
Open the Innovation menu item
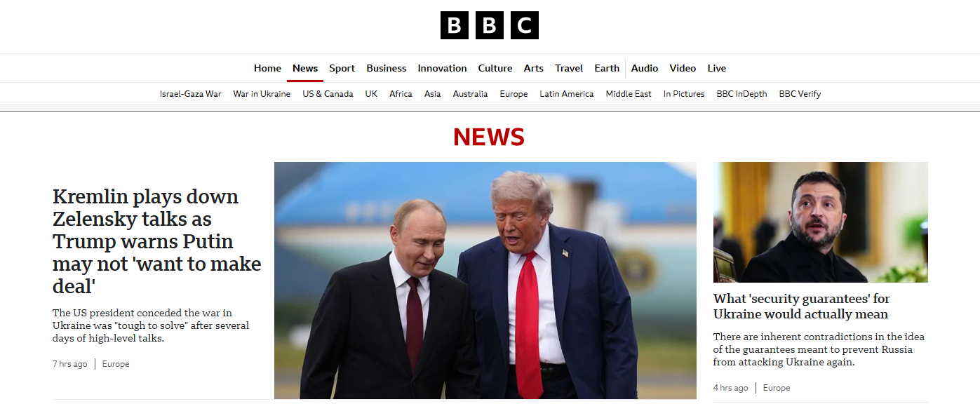pyautogui.click(x=442, y=68)
